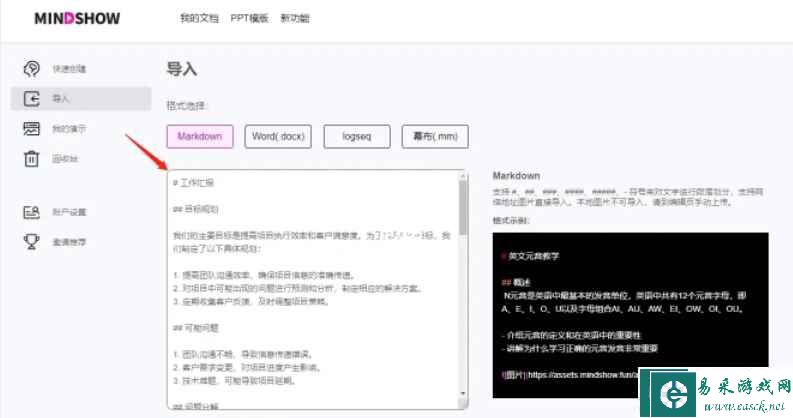The image size is (793, 418).
Task: Click inside the markdown content text area
Action: pyautogui.click(x=310, y=300)
